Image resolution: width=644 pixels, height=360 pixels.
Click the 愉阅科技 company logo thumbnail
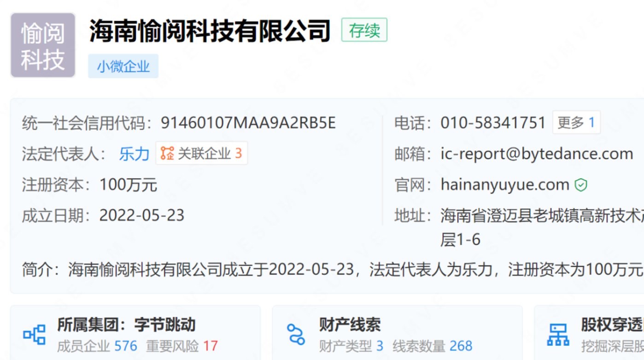click(x=43, y=45)
